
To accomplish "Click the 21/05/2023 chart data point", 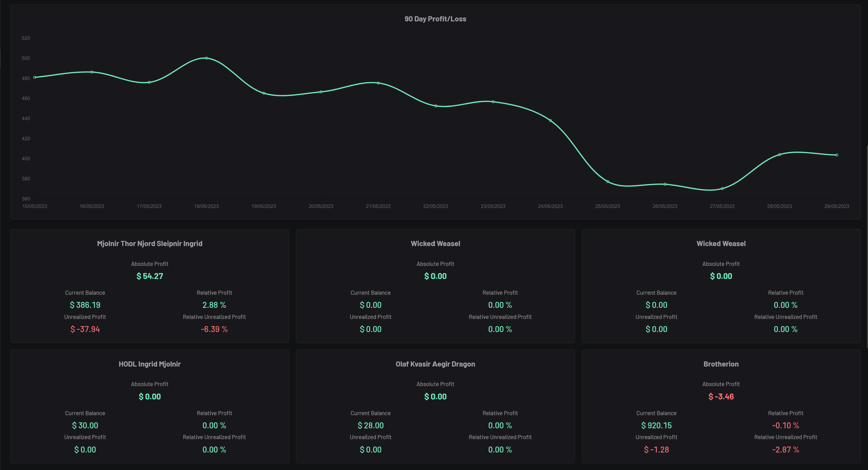I will (x=378, y=83).
